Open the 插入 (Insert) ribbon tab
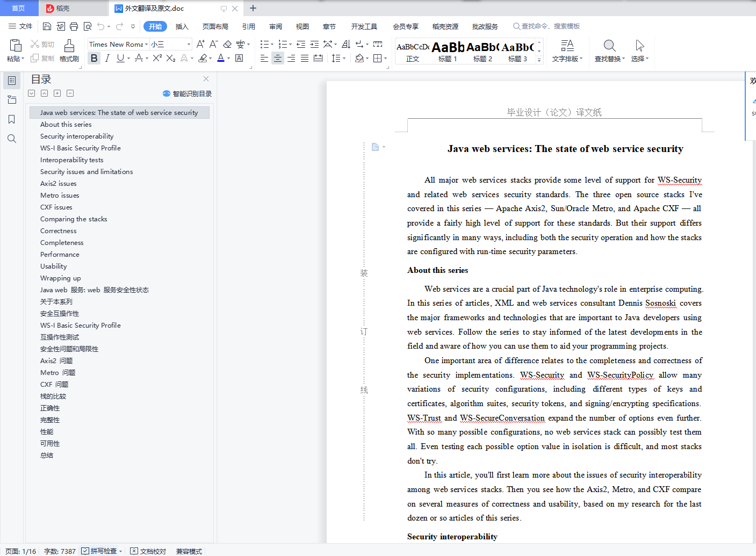This screenshot has height=556, width=756. 182,26
